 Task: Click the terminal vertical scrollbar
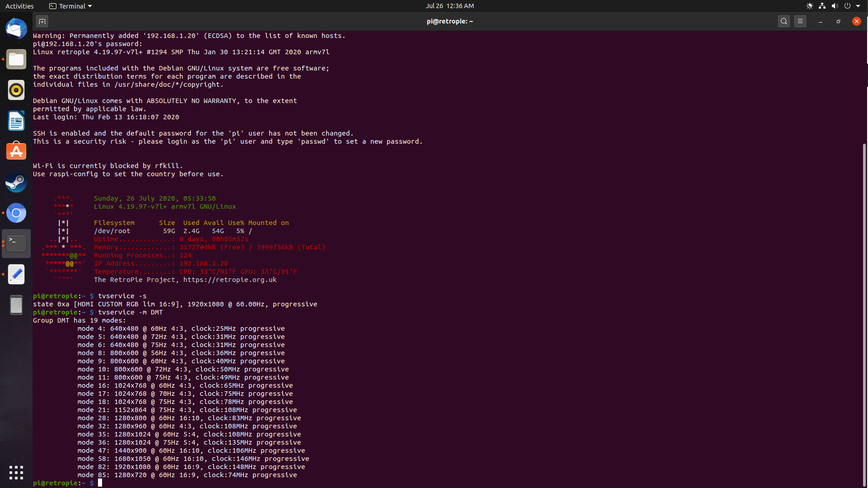click(864, 314)
